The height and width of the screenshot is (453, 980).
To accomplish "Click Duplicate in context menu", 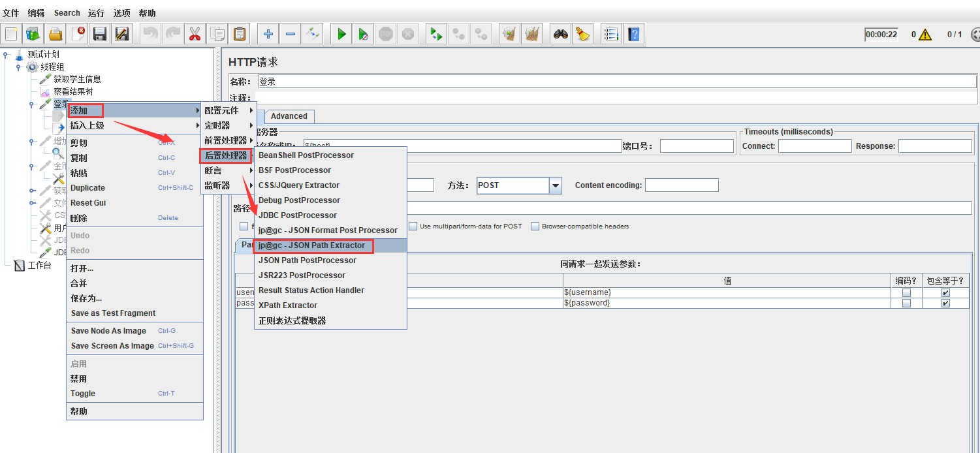I will coord(134,188).
